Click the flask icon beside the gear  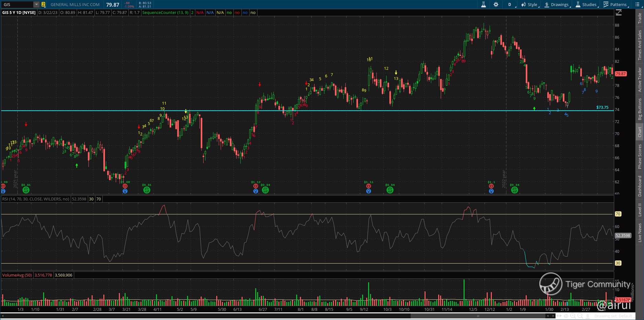[x=484, y=4]
